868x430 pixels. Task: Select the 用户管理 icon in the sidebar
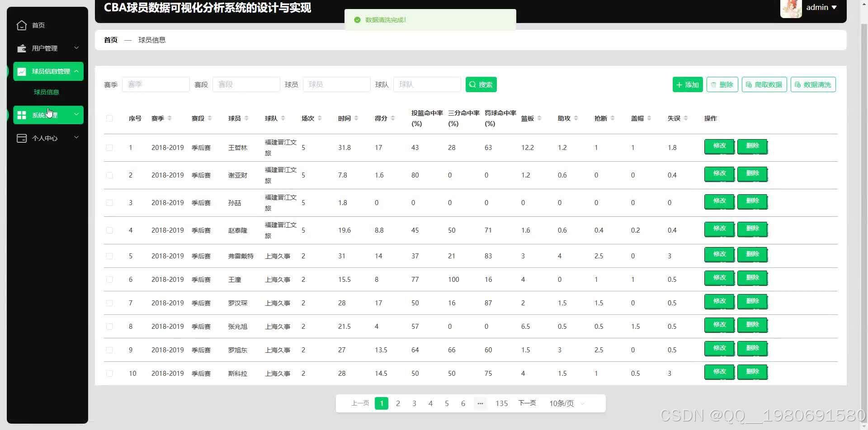click(22, 48)
